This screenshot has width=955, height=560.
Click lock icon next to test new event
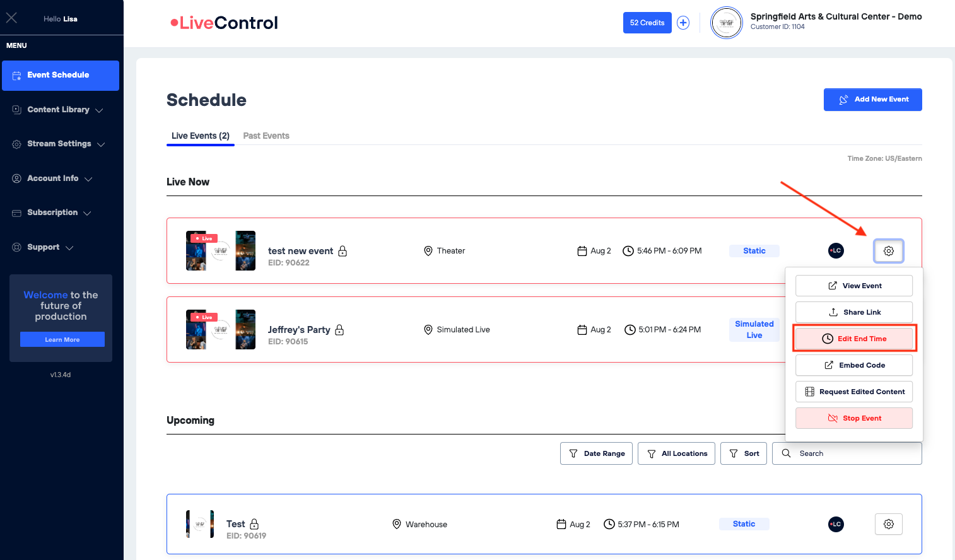(x=343, y=251)
